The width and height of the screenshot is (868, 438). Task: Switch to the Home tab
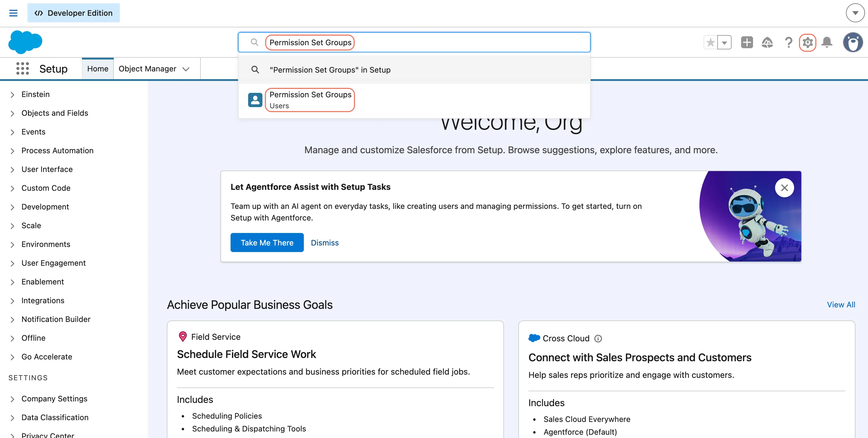pyautogui.click(x=98, y=69)
